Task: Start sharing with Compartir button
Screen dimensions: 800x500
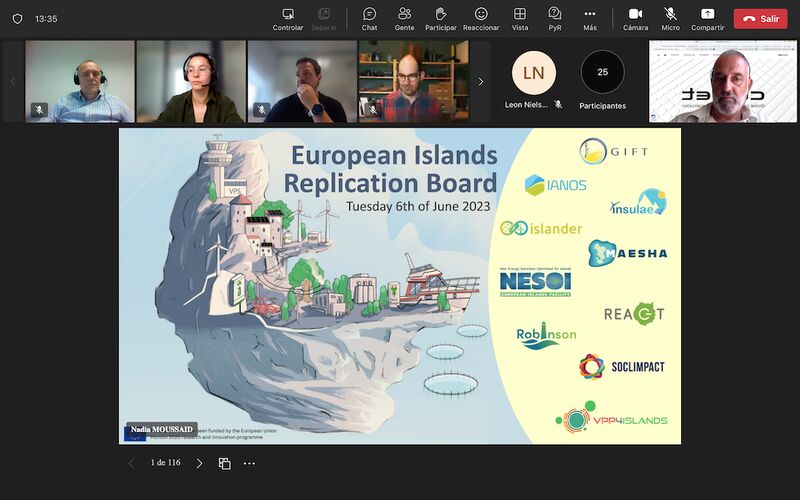Action: (707, 19)
